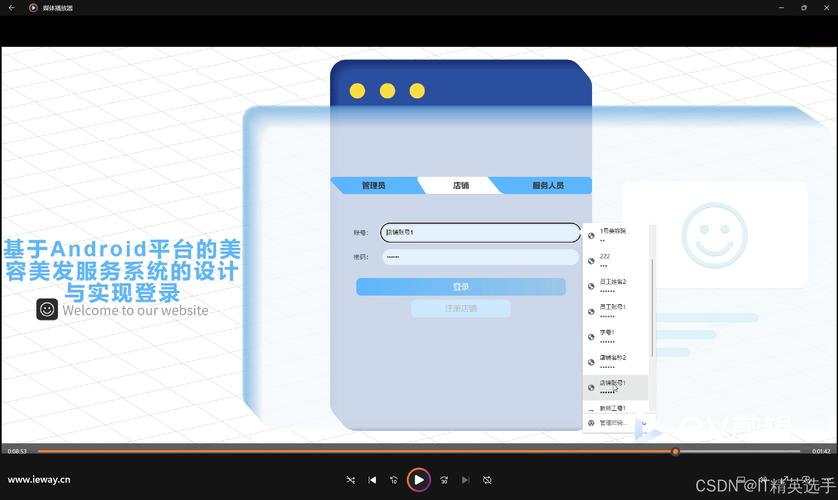Click the remaining time 0:01:42 label

pyautogui.click(x=820, y=451)
